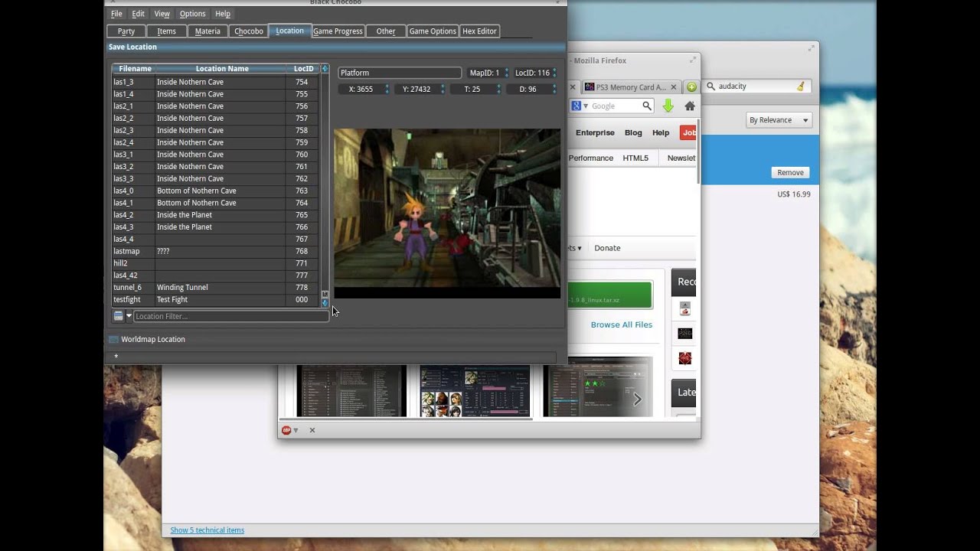Expand the Worldmap Location section
The height and width of the screenshot is (551, 980).
point(147,339)
